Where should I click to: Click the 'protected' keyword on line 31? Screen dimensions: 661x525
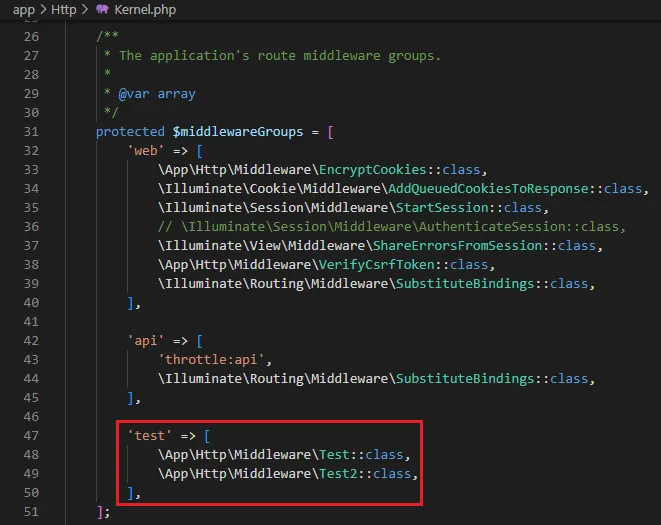130,132
